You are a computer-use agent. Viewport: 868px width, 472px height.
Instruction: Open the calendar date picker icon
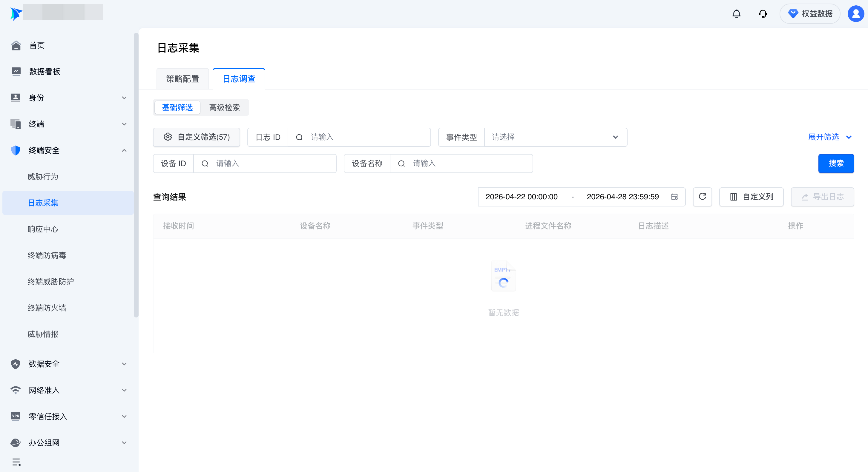coord(674,197)
